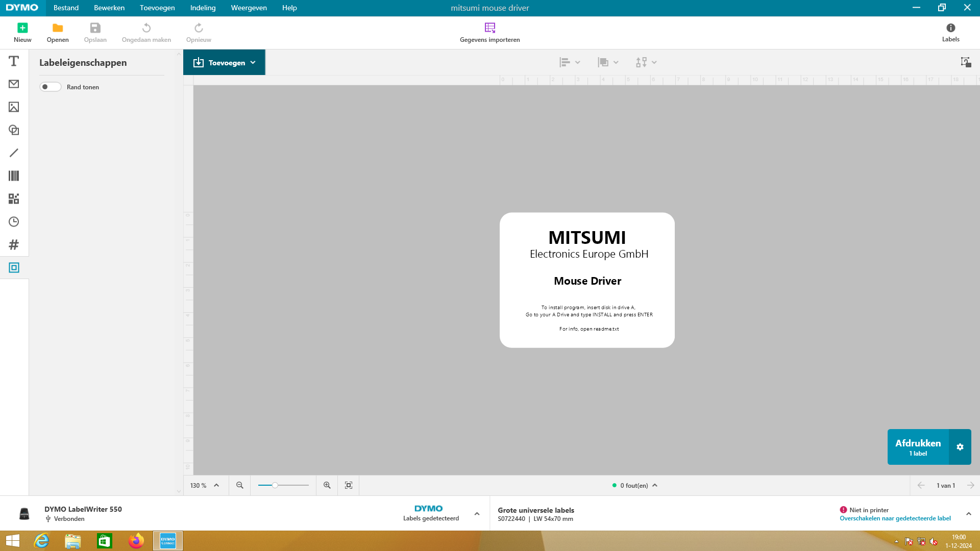Click the 'For info, open readme.txt' text
This screenshot has height=551, width=980.
pos(589,329)
